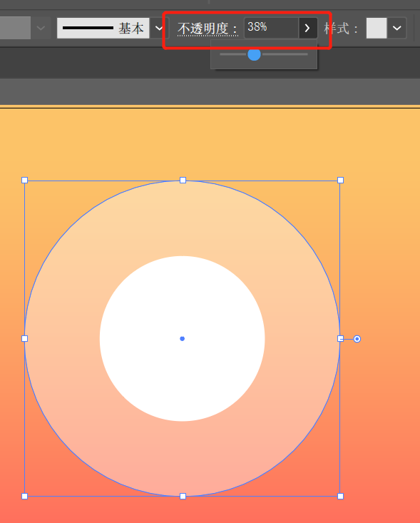Click the top-left bounding box handle

point(25,180)
